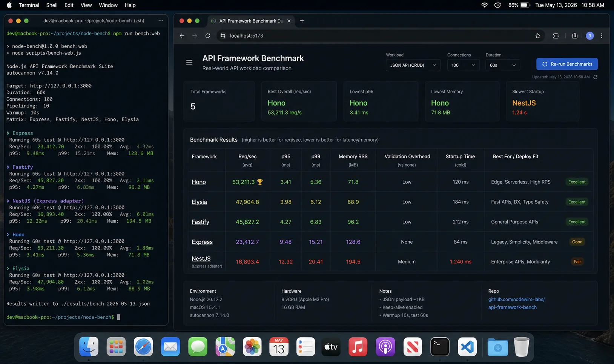Open Messages from the dock
The width and height of the screenshot is (614, 364).
click(x=198, y=346)
